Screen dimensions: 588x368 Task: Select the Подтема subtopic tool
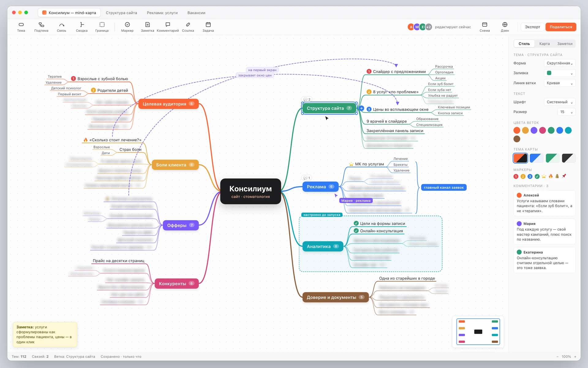(x=41, y=27)
